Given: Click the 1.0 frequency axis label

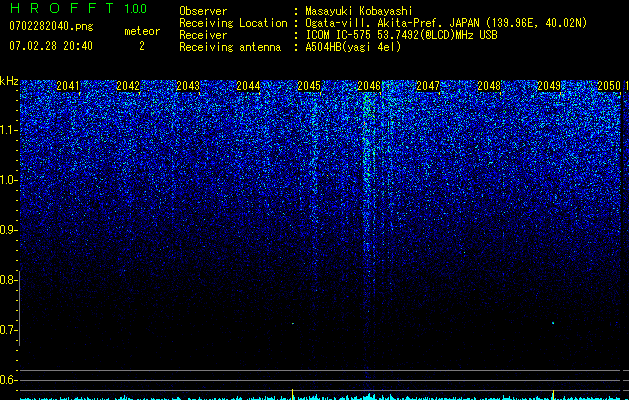Looking at the screenshot, I should coord(8,180).
